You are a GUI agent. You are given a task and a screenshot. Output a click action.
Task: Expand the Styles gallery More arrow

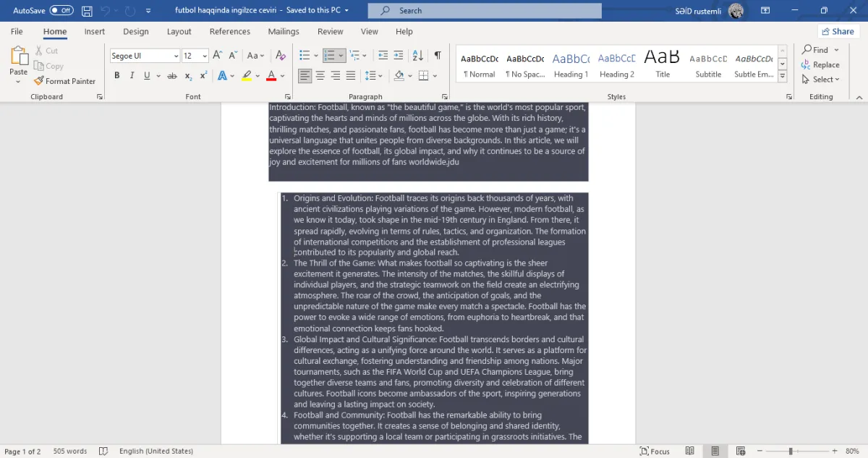[782, 76]
